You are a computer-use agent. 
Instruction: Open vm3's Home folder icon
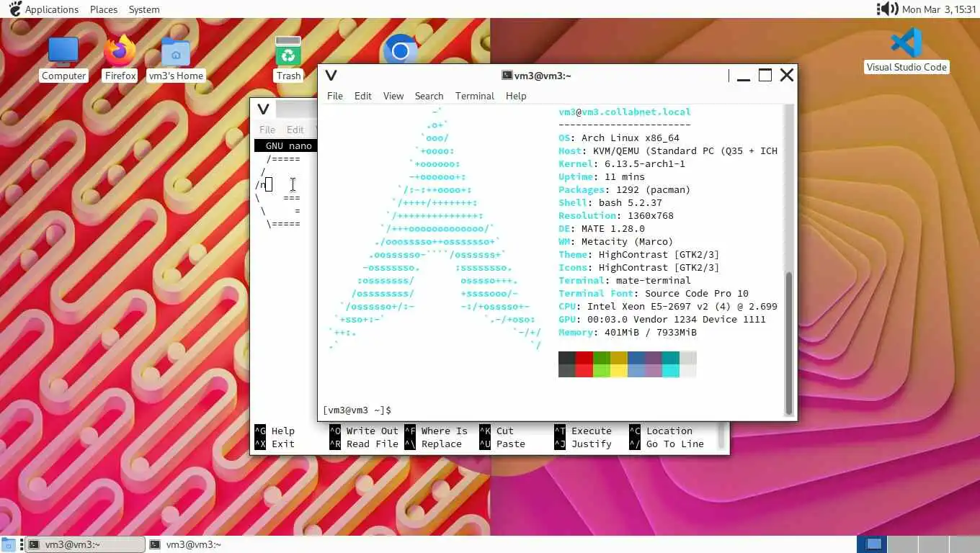point(176,60)
